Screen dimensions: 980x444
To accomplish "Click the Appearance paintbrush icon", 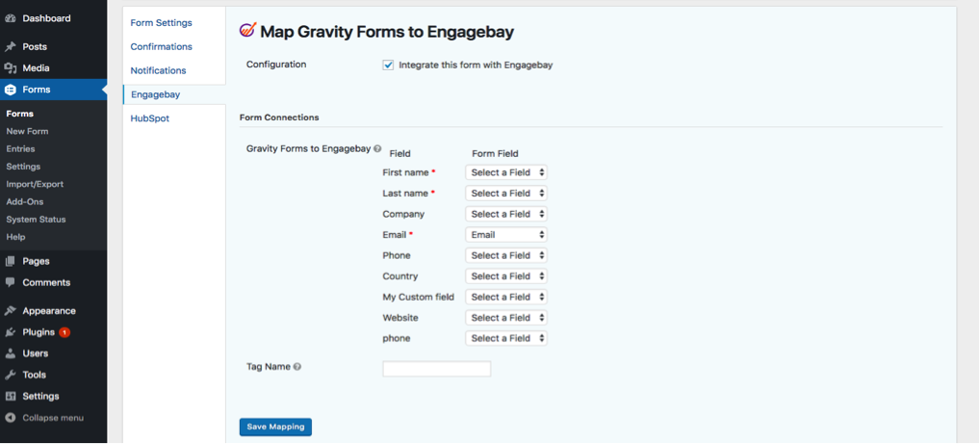I will (x=11, y=311).
